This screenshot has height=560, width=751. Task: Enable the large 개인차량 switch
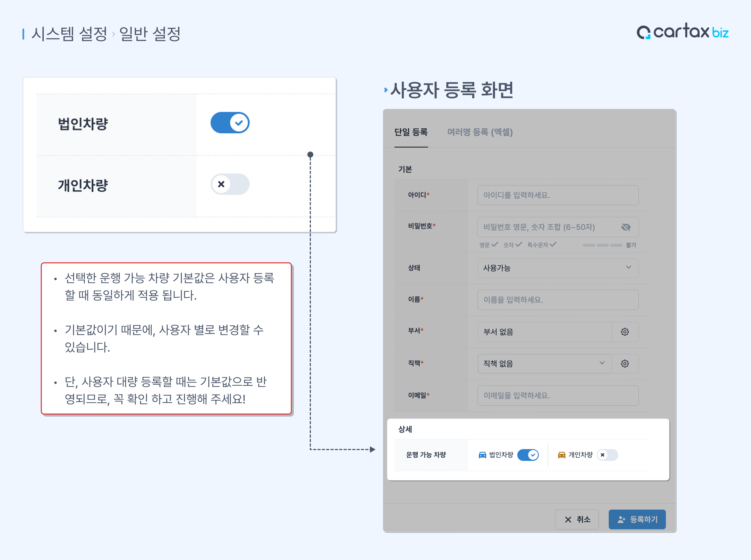230,184
